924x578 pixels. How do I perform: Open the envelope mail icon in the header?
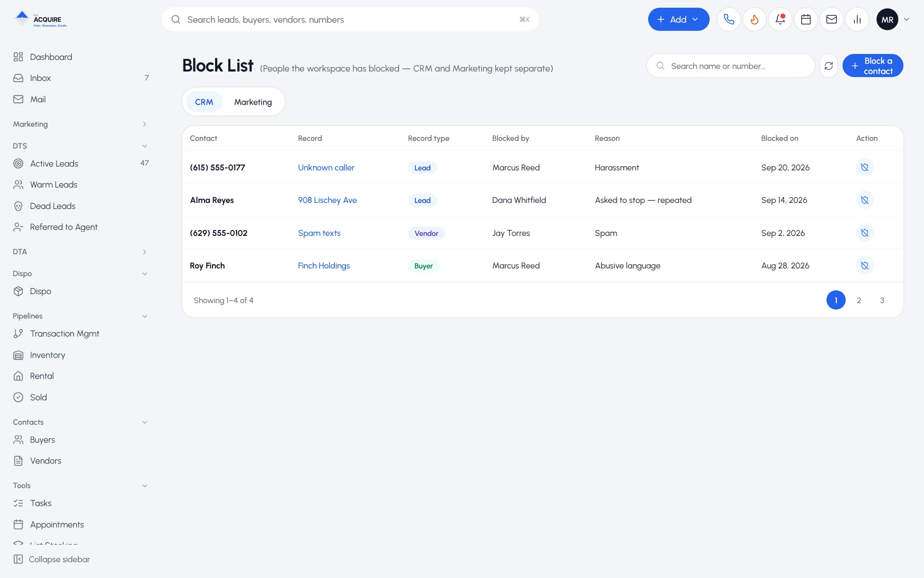(831, 19)
